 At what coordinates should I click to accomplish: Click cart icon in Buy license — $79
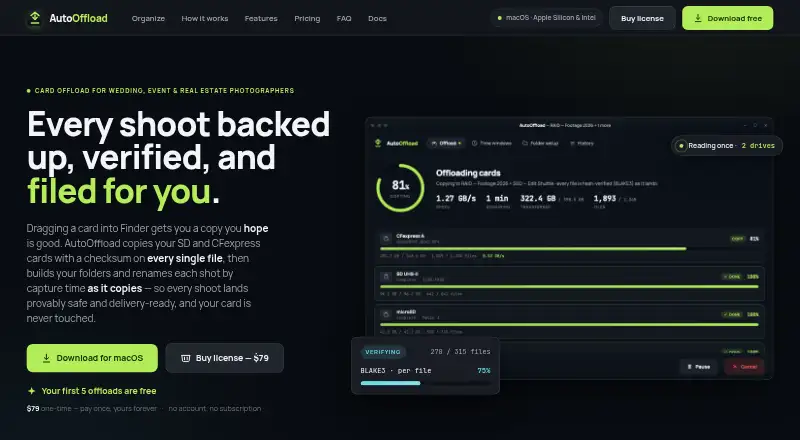click(x=186, y=358)
